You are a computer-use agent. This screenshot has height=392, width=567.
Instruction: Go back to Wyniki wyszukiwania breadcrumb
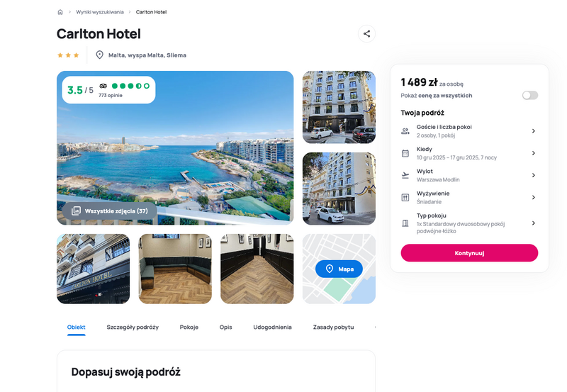point(100,12)
